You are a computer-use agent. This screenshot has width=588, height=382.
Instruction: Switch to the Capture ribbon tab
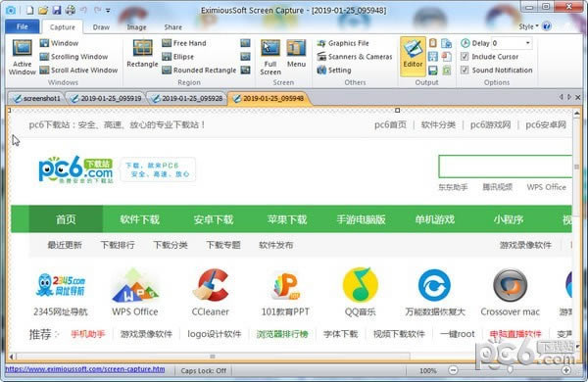(x=63, y=27)
